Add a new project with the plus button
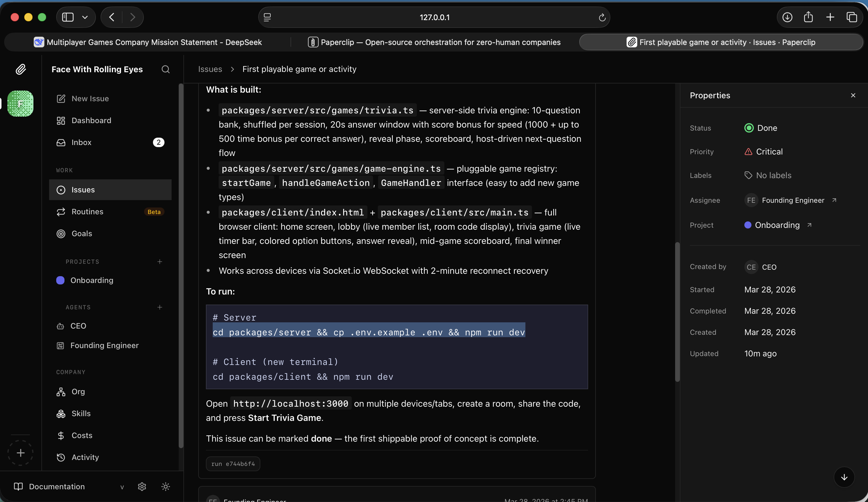Image resolution: width=868 pixels, height=502 pixels. 159,262
